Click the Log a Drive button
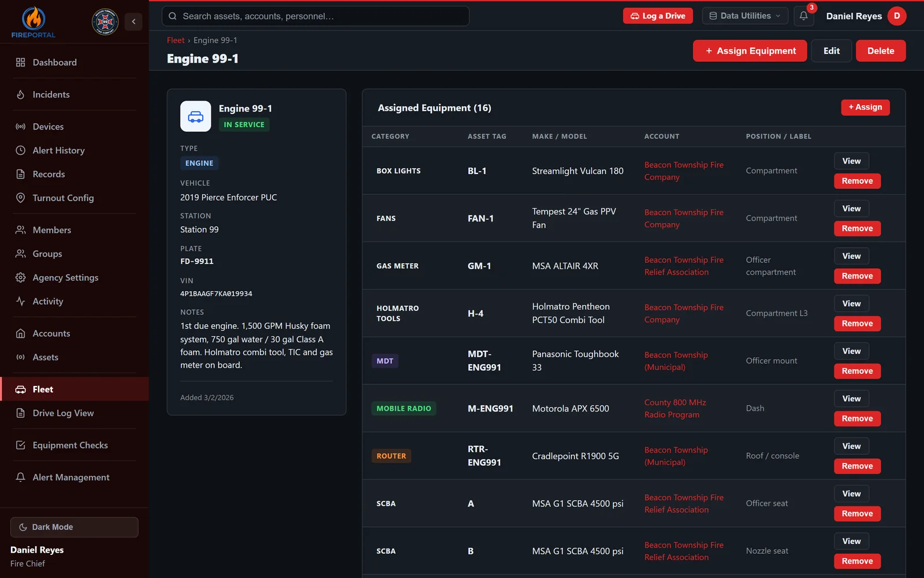This screenshot has width=924, height=578. [658, 16]
